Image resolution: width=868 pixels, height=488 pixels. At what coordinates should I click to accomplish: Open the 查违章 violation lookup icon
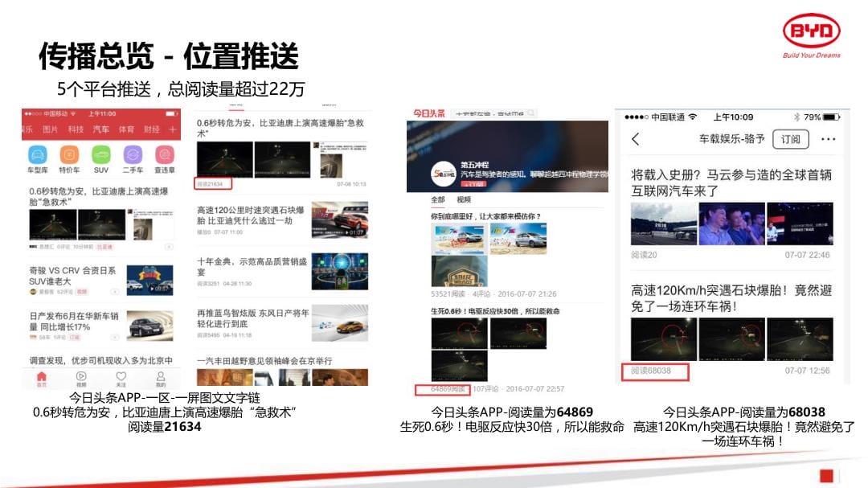165,154
